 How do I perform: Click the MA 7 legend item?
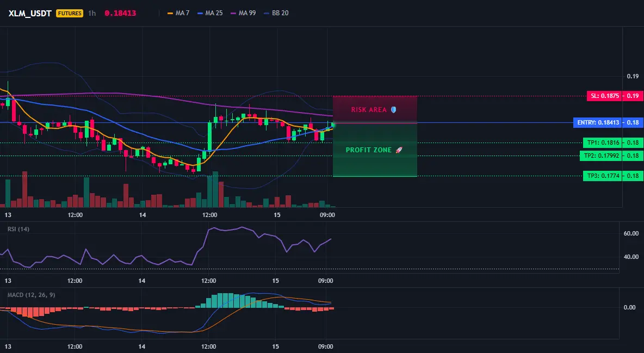[178, 13]
